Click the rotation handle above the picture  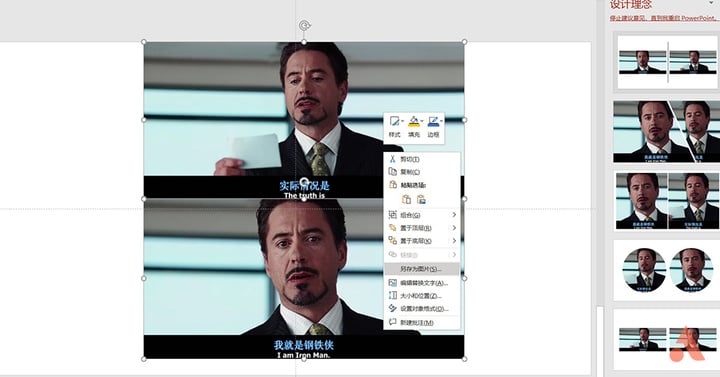click(x=304, y=26)
